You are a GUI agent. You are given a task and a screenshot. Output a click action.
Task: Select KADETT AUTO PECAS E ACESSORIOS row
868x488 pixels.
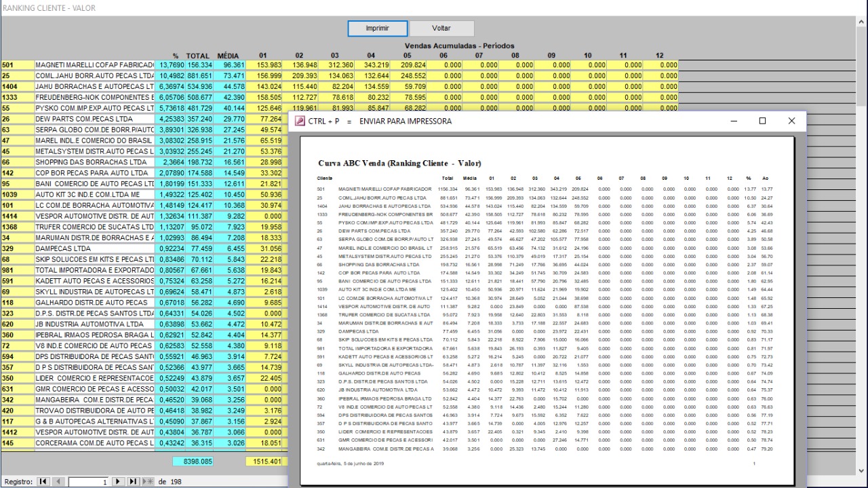click(95, 281)
